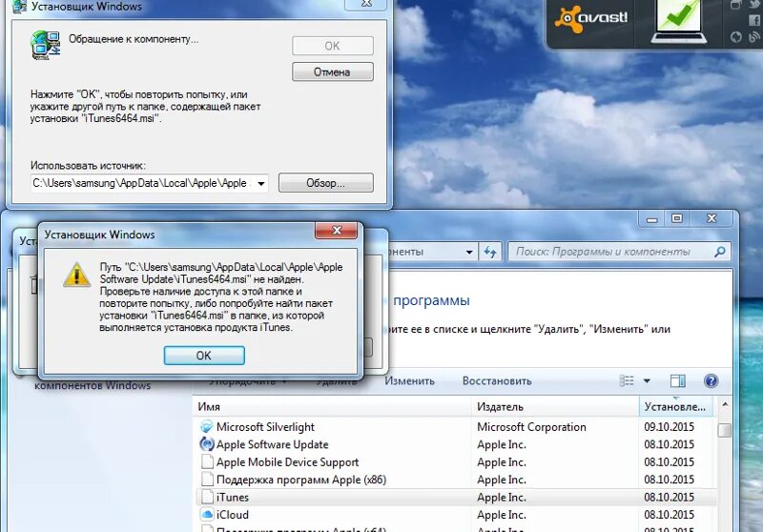Click the disabled OK button in top dialog
The height and width of the screenshot is (532, 763).
click(x=332, y=46)
